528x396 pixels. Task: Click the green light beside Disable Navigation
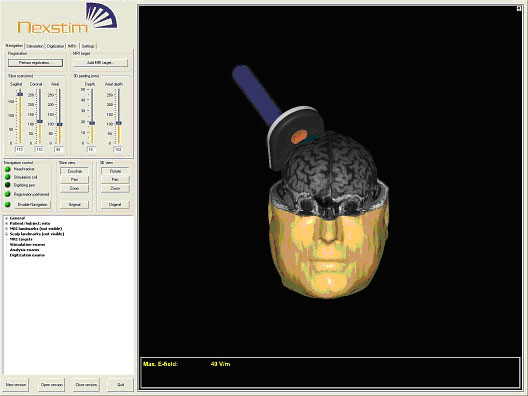tap(7, 204)
